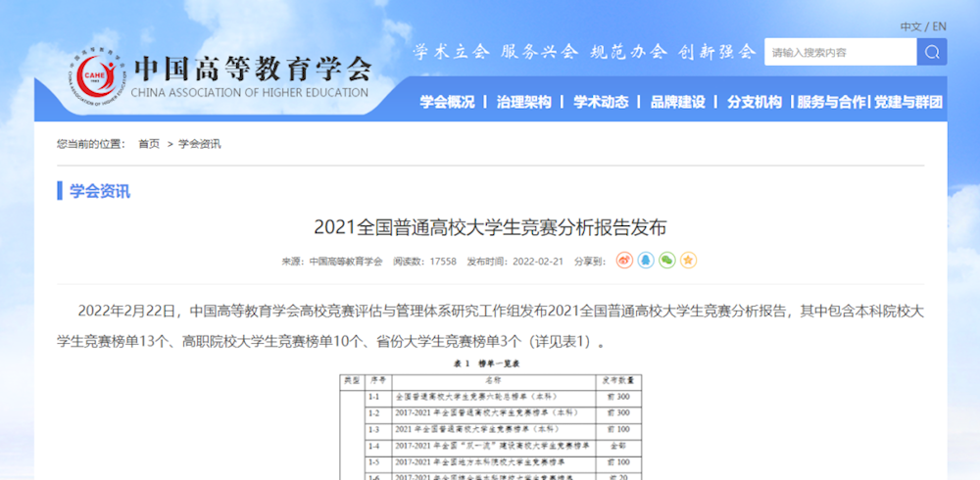The height and width of the screenshot is (480, 980).
Task: Open the 学会概况 menu
Action: pyautogui.click(x=447, y=102)
